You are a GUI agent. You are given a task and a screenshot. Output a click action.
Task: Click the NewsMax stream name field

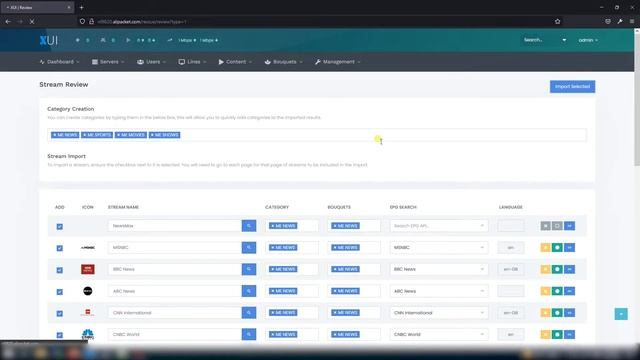click(175, 226)
